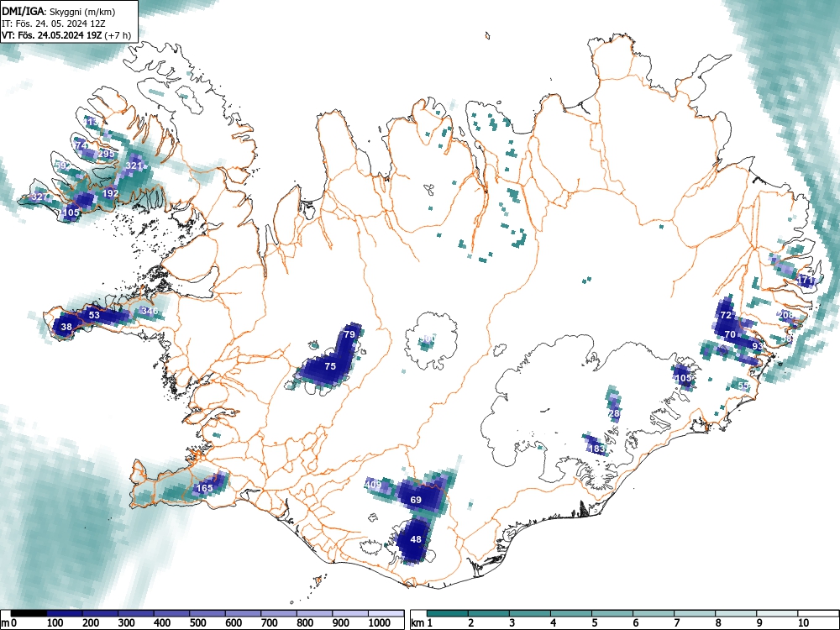Click the 'VT: Fös. 24.05.2024 19Z (+7 h)' line
Screen dimensions: 840x630
(66, 35)
